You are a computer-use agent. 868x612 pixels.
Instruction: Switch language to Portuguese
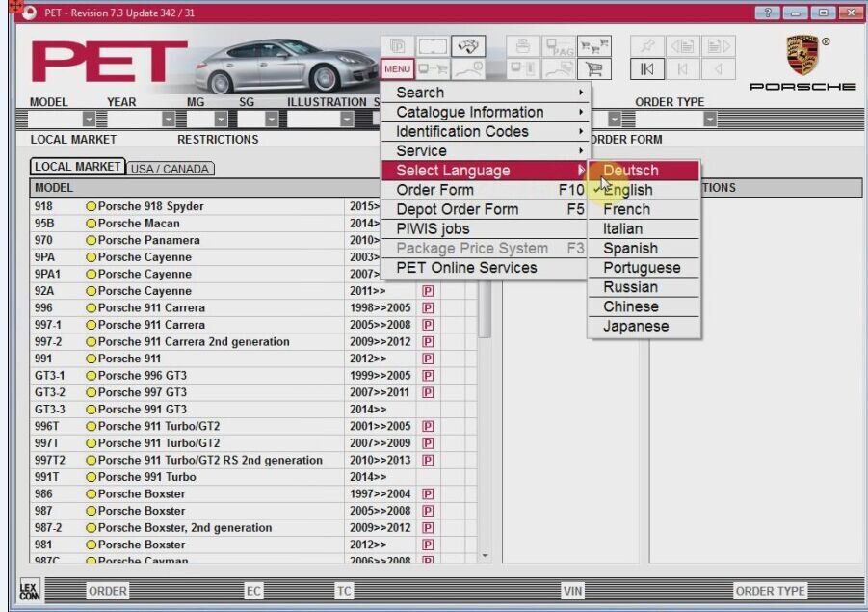[x=644, y=268]
